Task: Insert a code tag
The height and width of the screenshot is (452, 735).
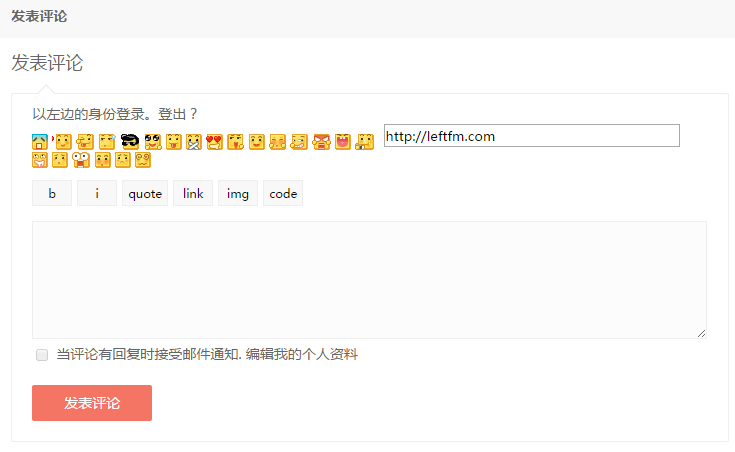Action: pos(283,193)
